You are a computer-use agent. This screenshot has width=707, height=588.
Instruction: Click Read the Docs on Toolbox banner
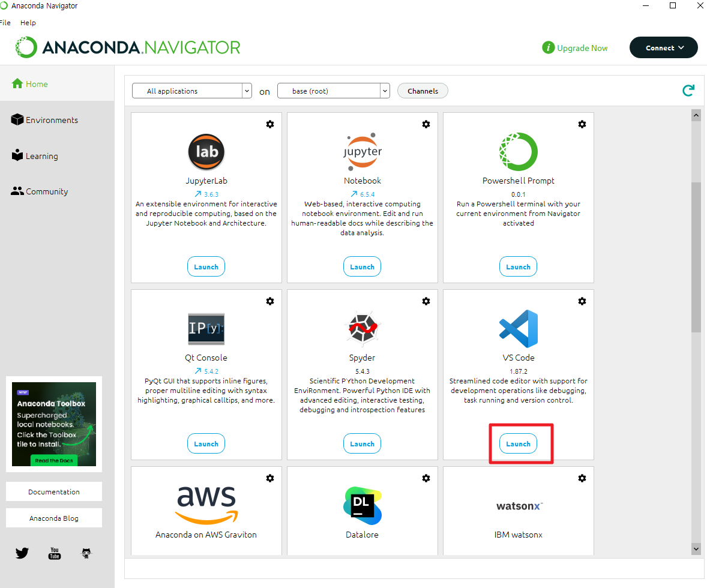pos(54,460)
